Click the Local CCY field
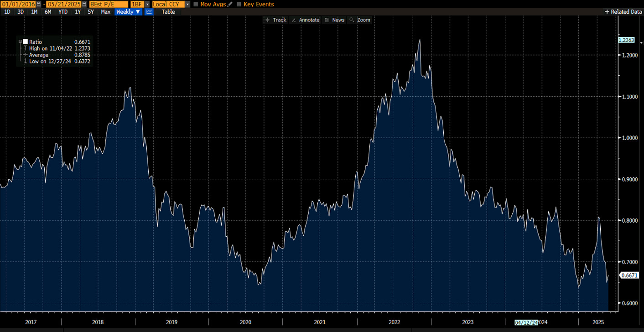Image resolution: width=644 pixels, height=332 pixels. (168, 4)
